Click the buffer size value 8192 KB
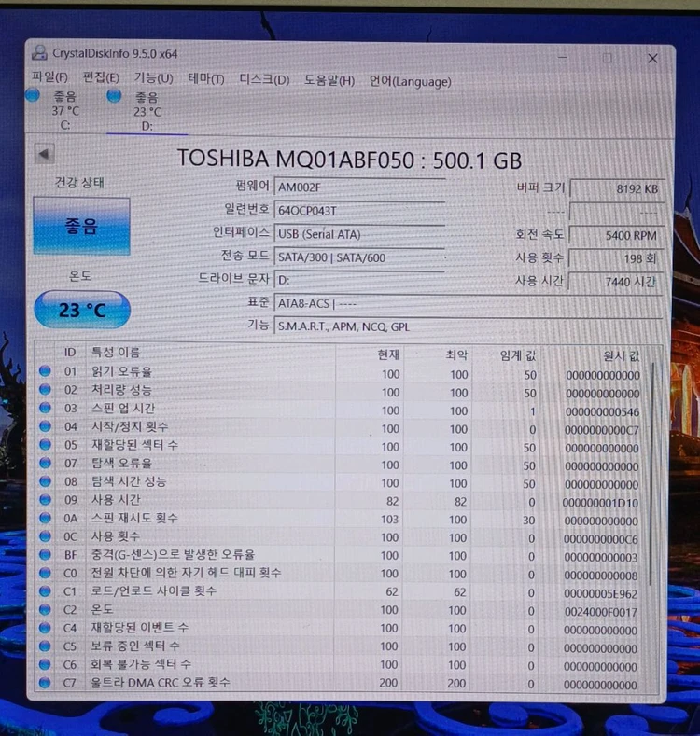This screenshot has width=700, height=736. pos(616,188)
